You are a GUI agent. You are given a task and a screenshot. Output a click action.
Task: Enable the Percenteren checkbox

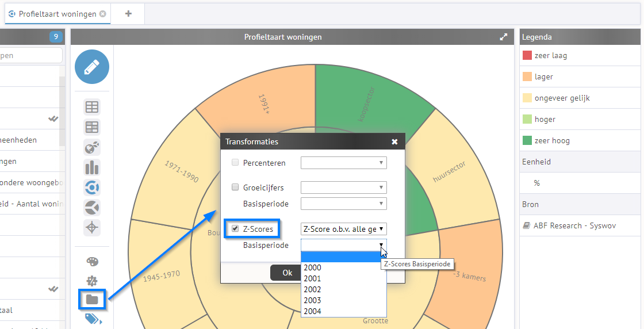(x=235, y=163)
